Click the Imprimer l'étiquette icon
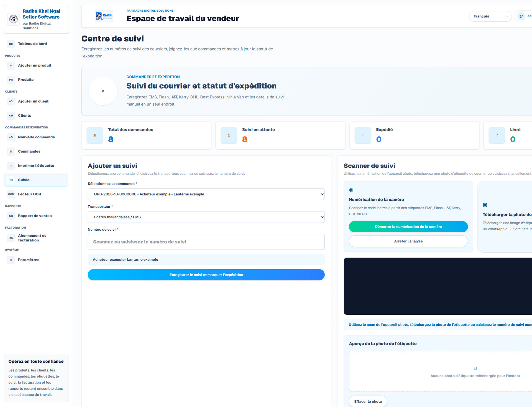 11,166
